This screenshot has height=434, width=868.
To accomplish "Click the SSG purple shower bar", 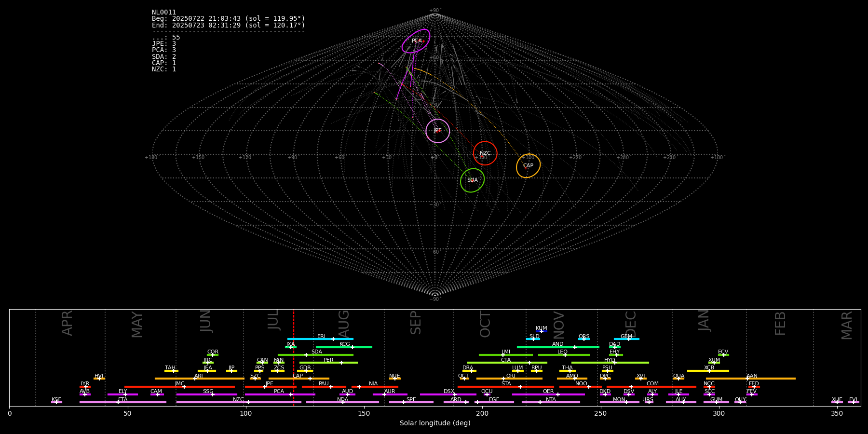I will tap(207, 394).
